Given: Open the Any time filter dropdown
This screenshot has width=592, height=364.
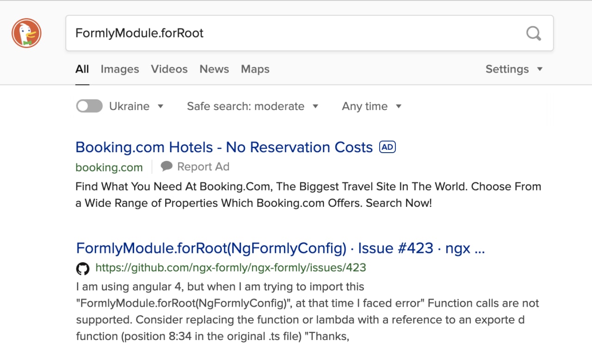Looking at the screenshot, I should 372,106.
